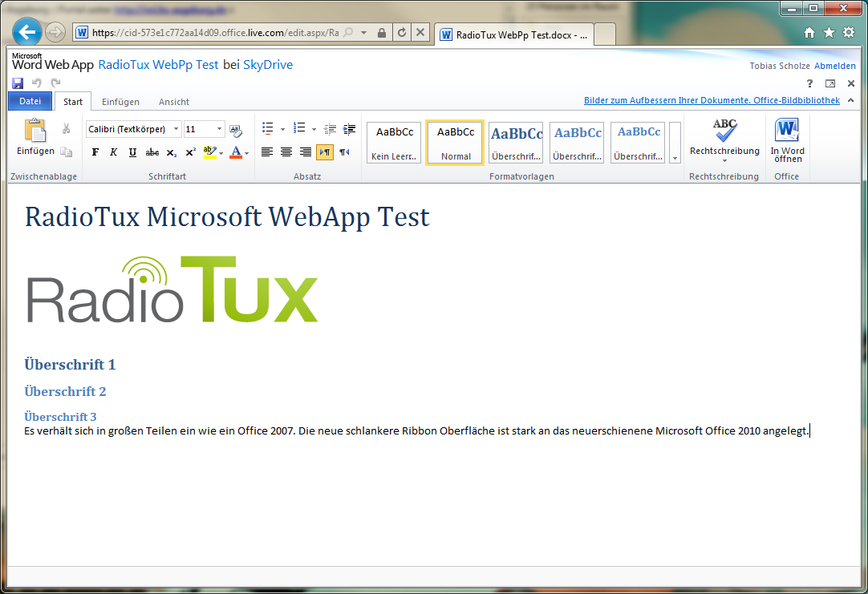Click the Überschrift 2 heading in document

point(65,391)
